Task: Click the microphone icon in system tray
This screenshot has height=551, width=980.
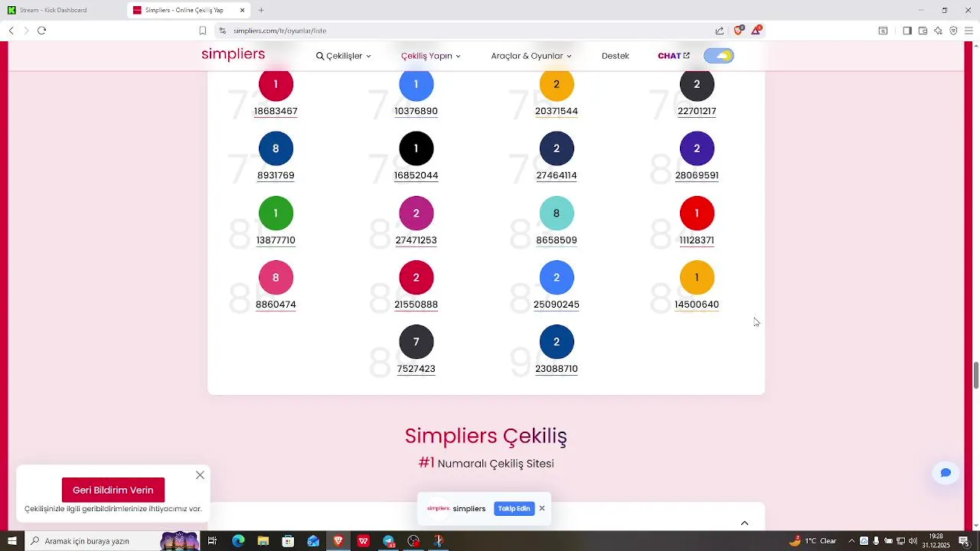Action: [x=876, y=541]
